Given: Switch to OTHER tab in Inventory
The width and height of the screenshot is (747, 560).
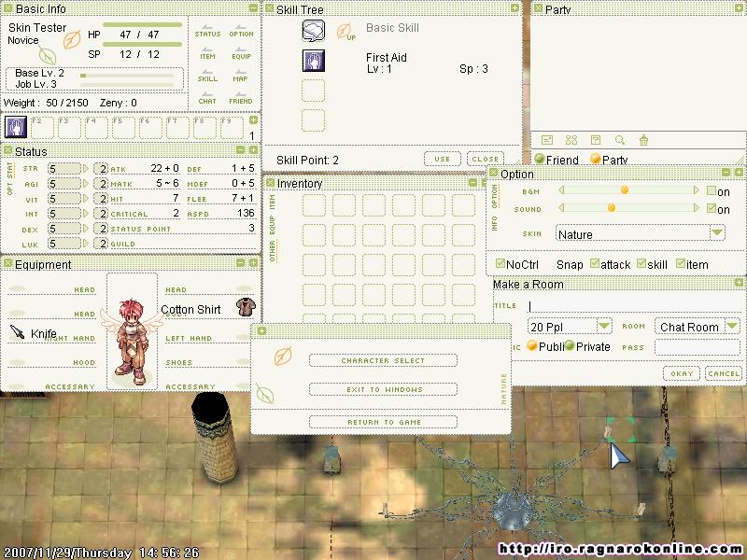Looking at the screenshot, I should click(x=273, y=251).
